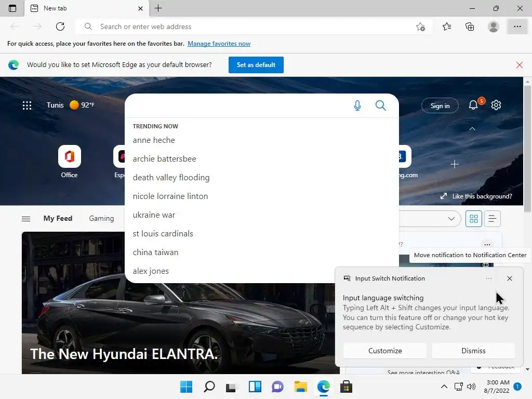Click the Sign in button
The width and height of the screenshot is (532, 399).
[x=440, y=106]
